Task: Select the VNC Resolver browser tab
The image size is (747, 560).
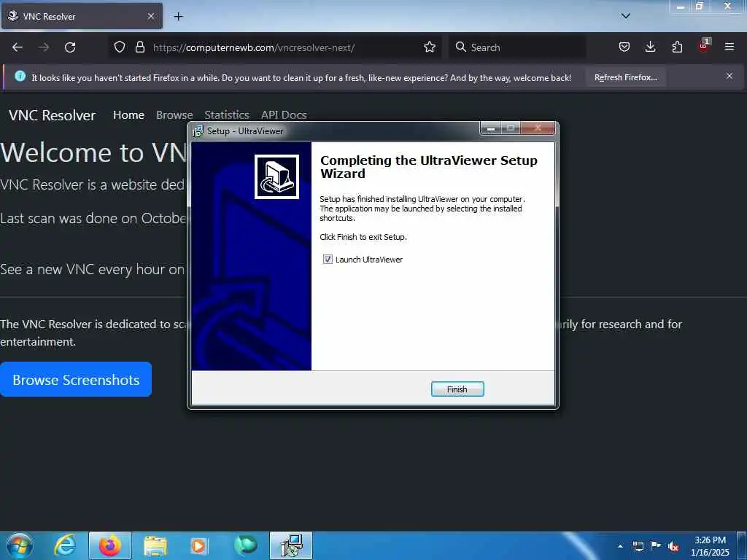Action: coord(82,16)
